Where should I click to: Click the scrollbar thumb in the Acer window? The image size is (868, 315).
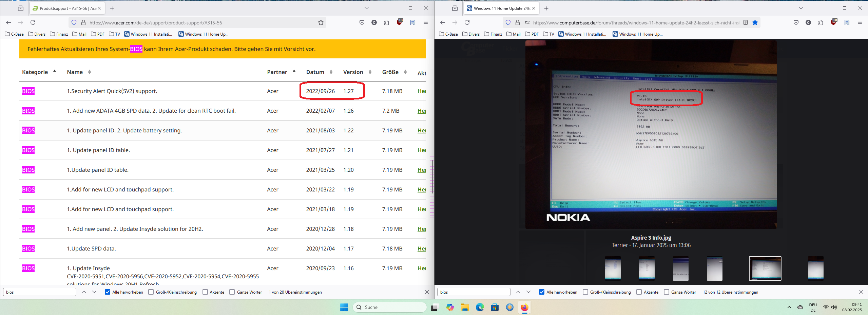coord(432,177)
